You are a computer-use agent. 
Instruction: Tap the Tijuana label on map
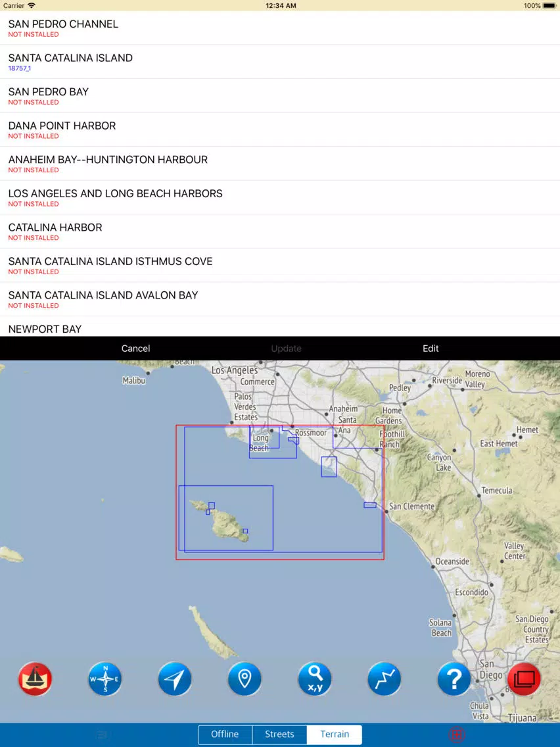coord(523,717)
